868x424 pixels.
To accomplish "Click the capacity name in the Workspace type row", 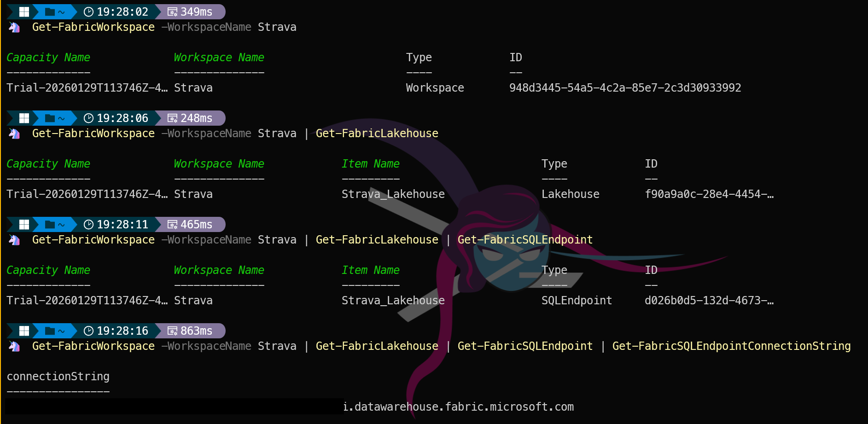I will 87,88.
